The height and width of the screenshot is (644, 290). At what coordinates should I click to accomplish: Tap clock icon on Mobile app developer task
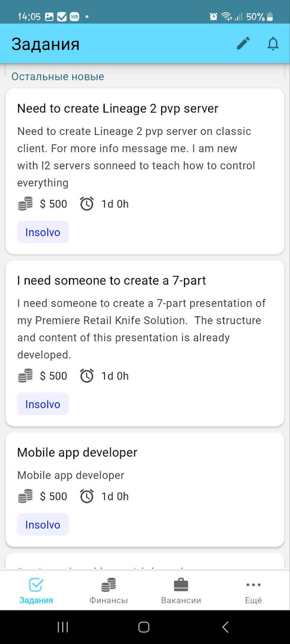pyautogui.click(x=87, y=496)
